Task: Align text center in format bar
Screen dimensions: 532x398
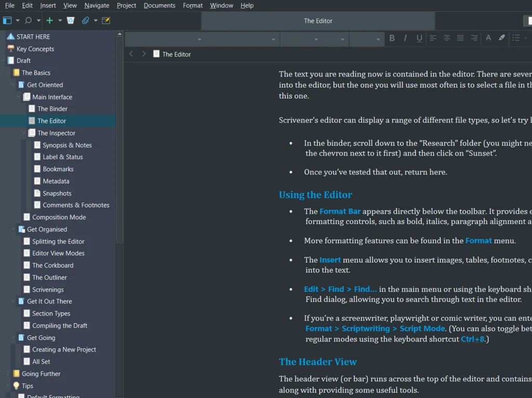Action: 447,38
